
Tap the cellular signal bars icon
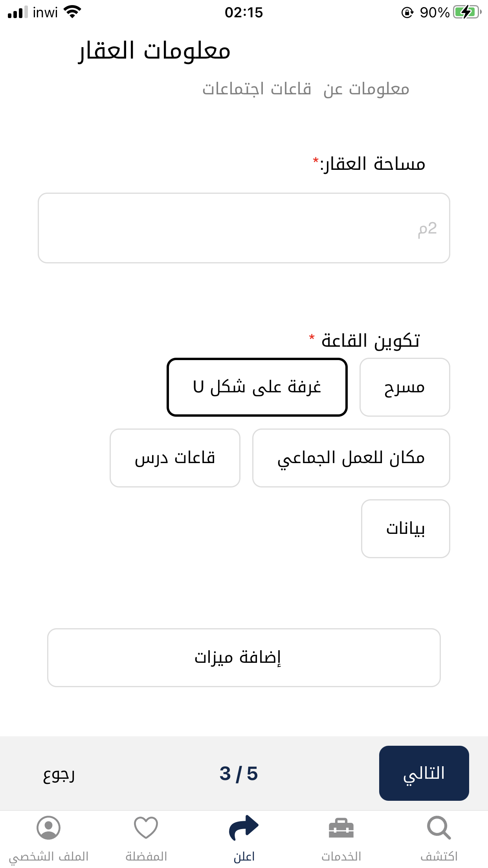(18, 13)
